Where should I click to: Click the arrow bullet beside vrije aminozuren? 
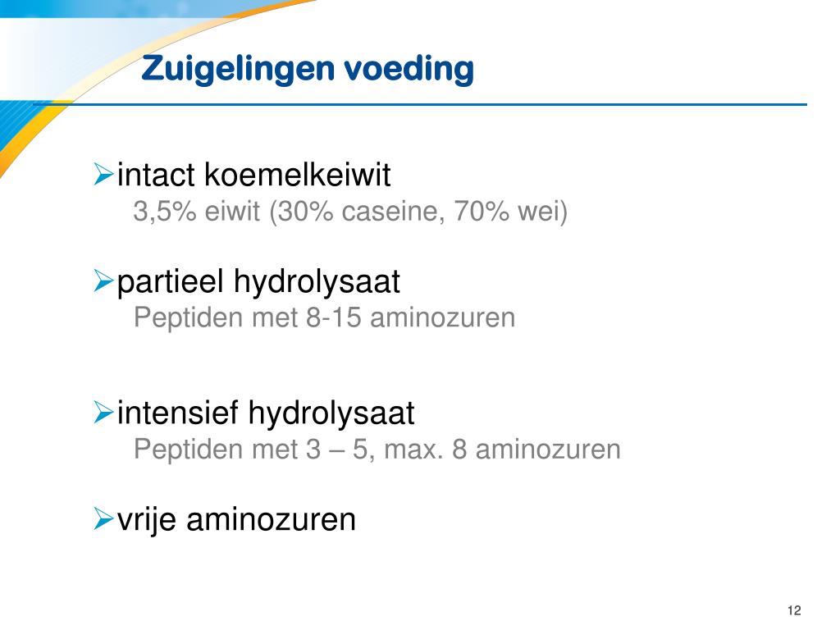(x=103, y=518)
